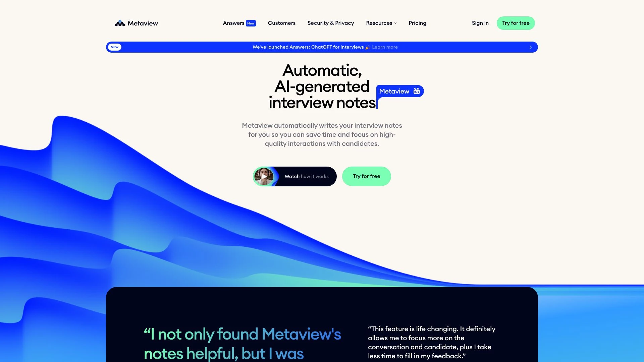Screen dimensions: 644x362
Task: Click the Try for free green button hero
Action: click(x=366, y=176)
